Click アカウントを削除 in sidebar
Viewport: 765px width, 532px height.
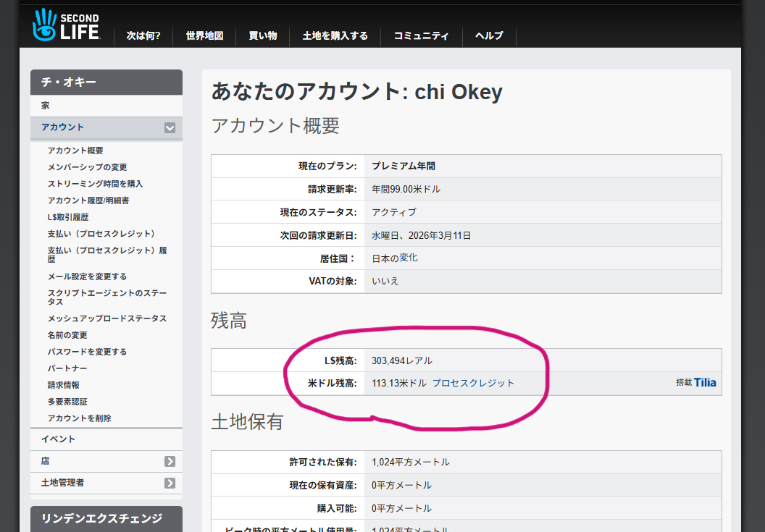click(x=79, y=418)
